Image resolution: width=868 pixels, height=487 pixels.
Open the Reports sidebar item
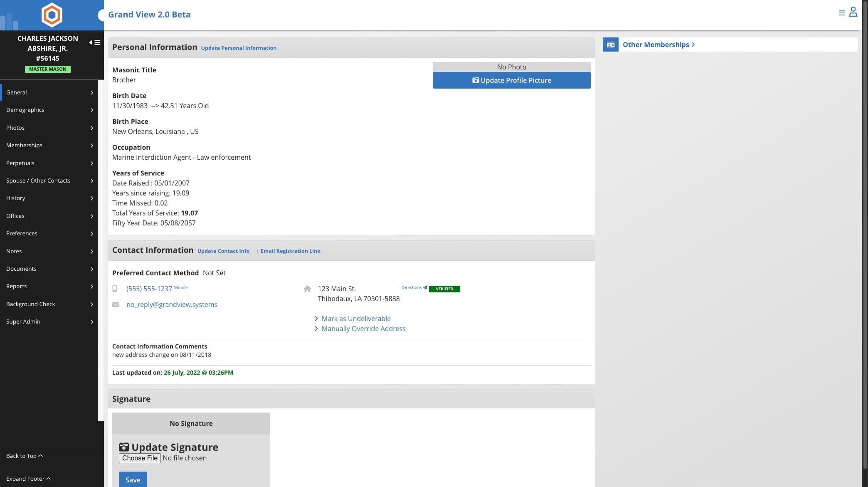[x=49, y=286]
